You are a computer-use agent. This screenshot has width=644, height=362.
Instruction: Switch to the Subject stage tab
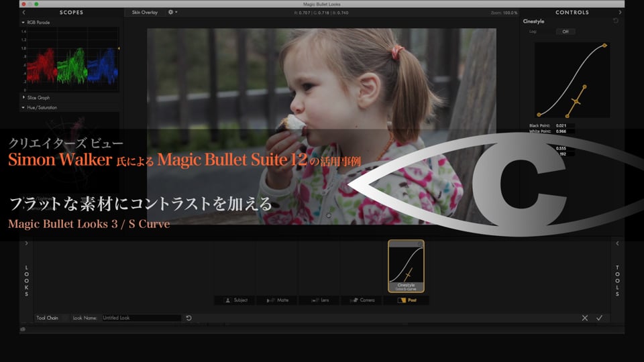point(235,300)
